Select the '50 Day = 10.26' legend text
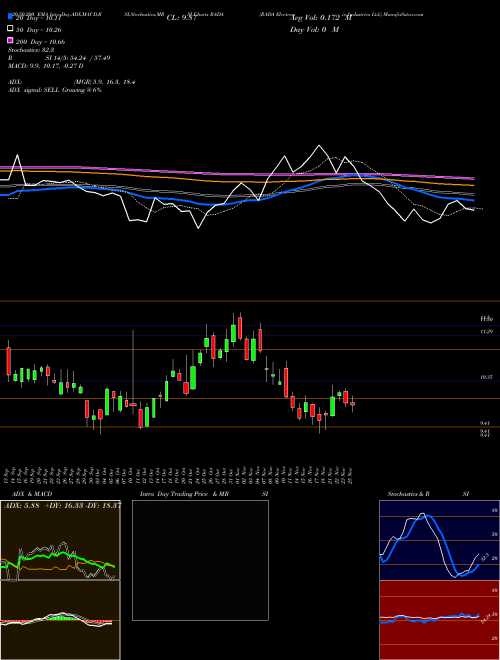This screenshot has width=500, height=660. [39, 29]
